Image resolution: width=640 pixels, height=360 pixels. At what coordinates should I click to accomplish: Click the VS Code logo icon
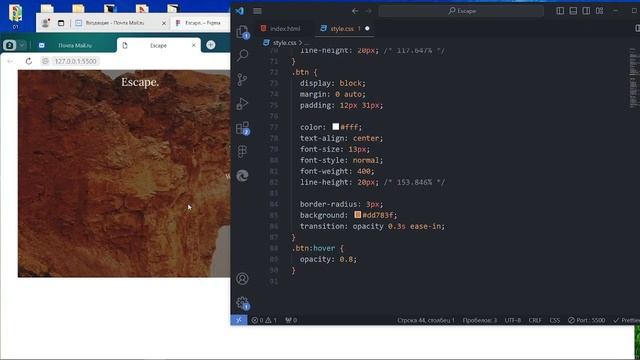click(x=239, y=11)
